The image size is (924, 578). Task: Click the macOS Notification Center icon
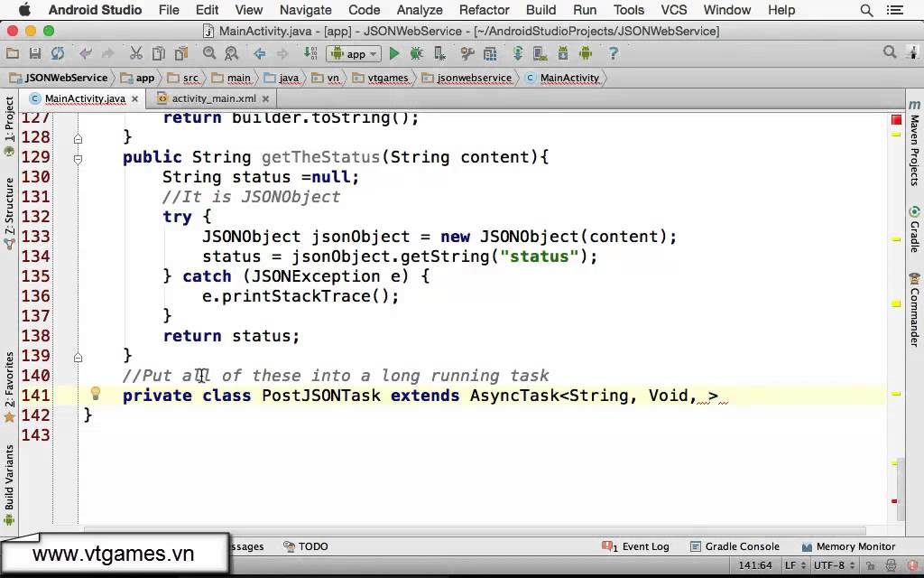coord(894,10)
